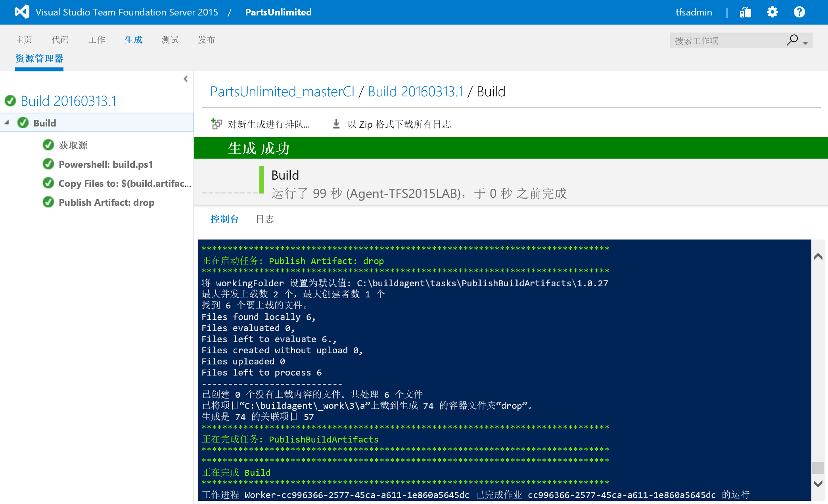The width and height of the screenshot is (828, 504).
Task: Click the download logs arrow icon
Action: (x=336, y=124)
